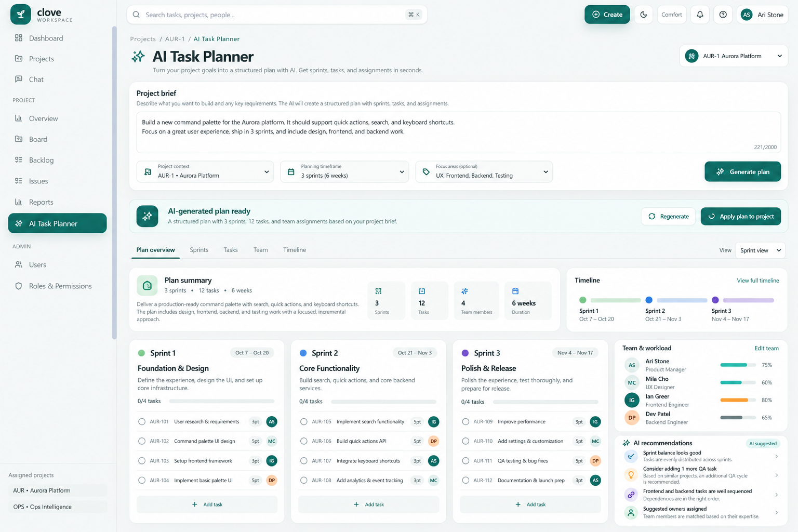Viewport: 798px width, 532px height.
Task: Click the AI-generated plan sparkle icon
Action: coord(147,216)
